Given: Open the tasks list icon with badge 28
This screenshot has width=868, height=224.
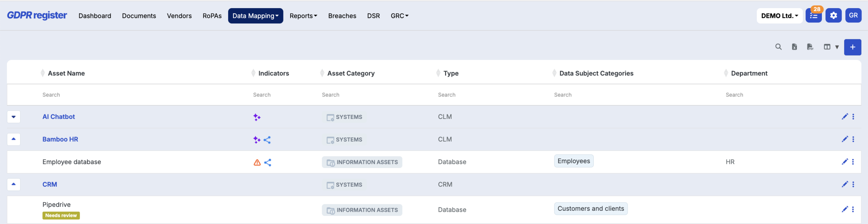Looking at the screenshot, I should pos(813,16).
